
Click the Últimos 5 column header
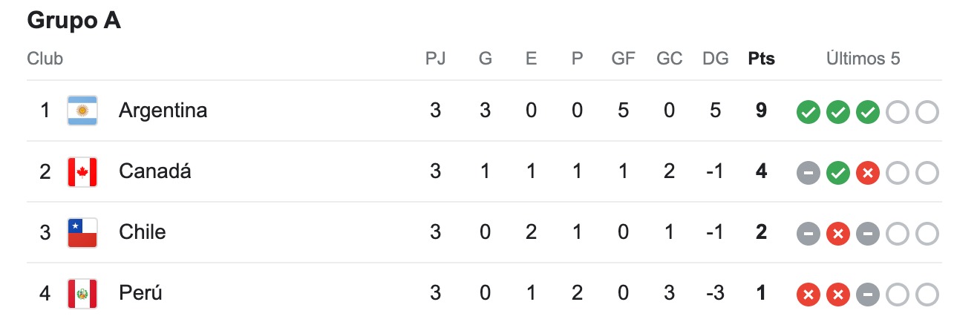coord(863,59)
